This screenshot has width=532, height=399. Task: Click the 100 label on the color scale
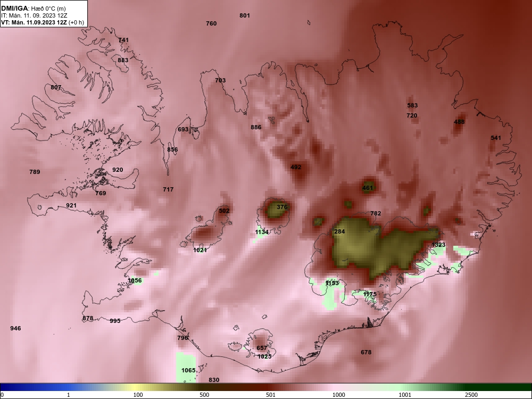[x=138, y=395]
